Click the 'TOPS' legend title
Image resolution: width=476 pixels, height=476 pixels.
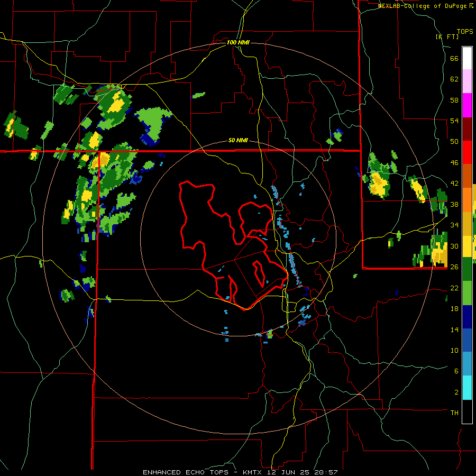pos(465,32)
